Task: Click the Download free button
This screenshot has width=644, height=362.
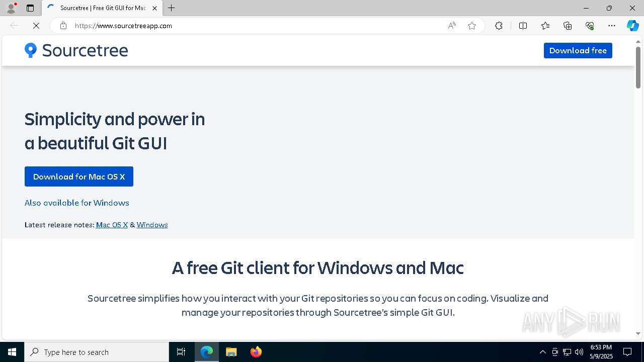Action: [x=578, y=50]
